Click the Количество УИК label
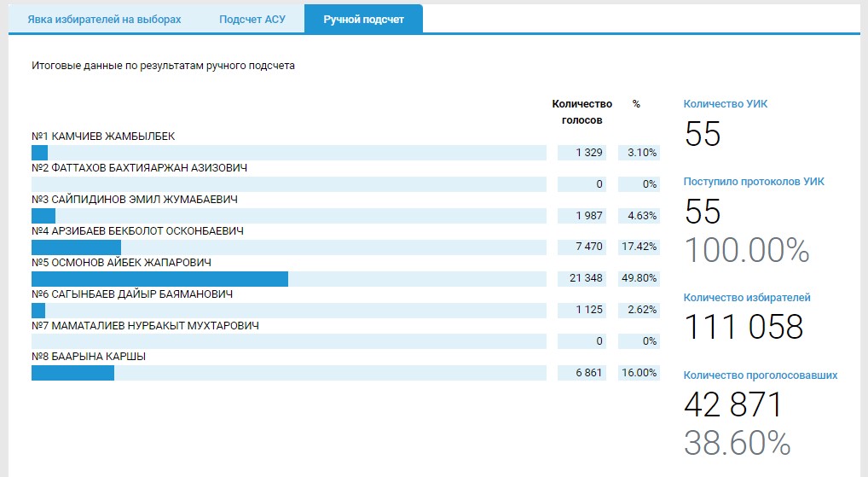 tap(726, 104)
